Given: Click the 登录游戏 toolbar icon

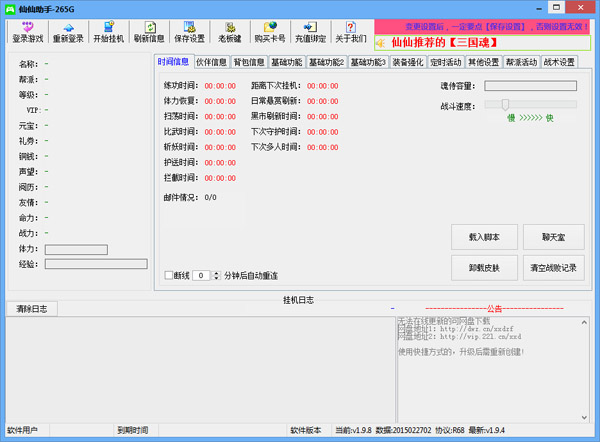Looking at the screenshot, I should click(28, 32).
